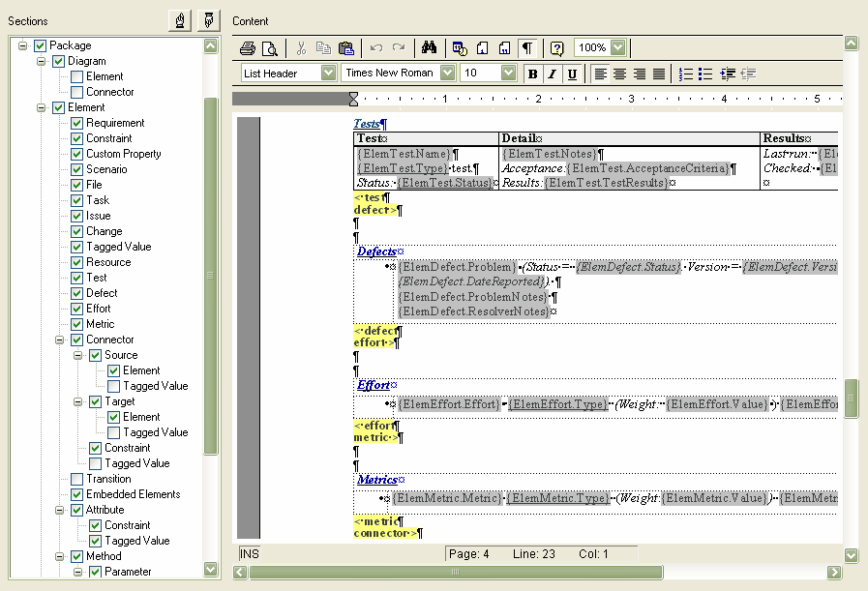The image size is (868, 591).
Task: Click the content vertical scrollbar thumb
Action: (851, 399)
